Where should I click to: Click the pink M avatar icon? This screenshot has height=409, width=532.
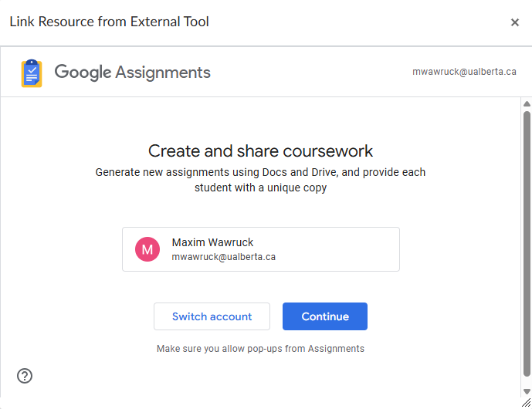coord(147,249)
